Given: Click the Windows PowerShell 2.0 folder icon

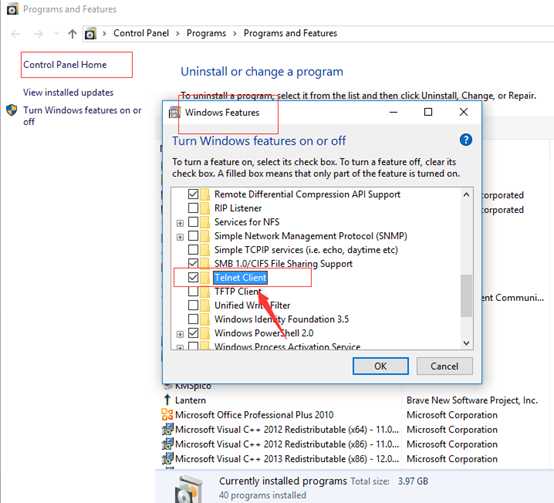Looking at the screenshot, I should (x=205, y=333).
